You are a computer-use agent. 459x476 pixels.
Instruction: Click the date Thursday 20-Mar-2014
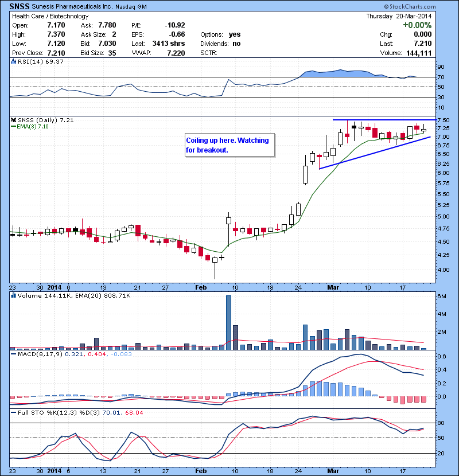399,16
